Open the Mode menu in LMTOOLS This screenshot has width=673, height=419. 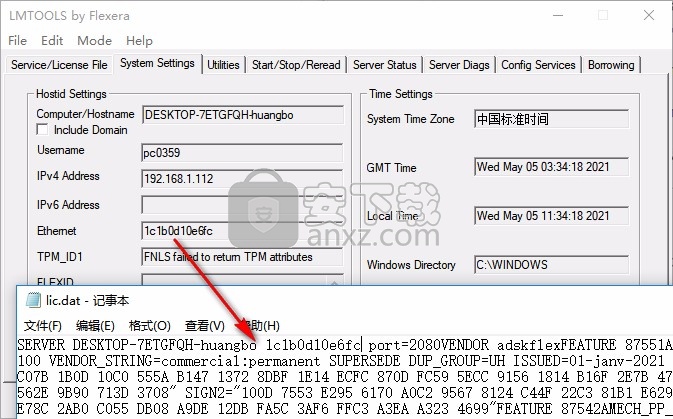(x=94, y=40)
